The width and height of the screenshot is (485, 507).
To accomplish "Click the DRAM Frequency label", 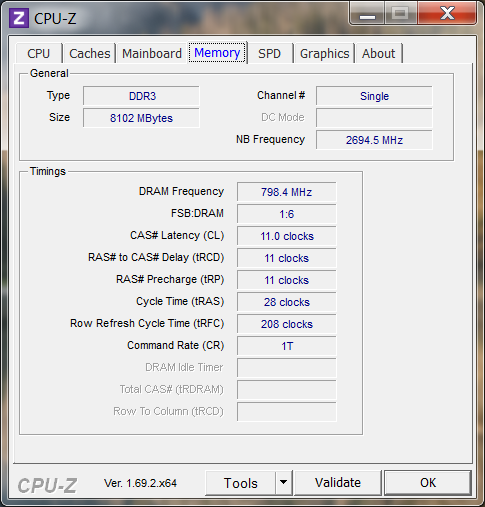I will point(181,191).
